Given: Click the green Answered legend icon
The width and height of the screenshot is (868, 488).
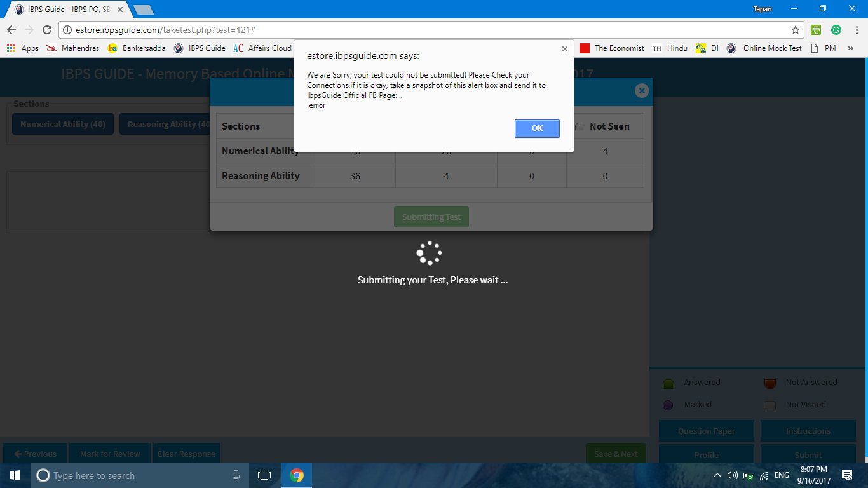Looking at the screenshot, I should coord(668,383).
